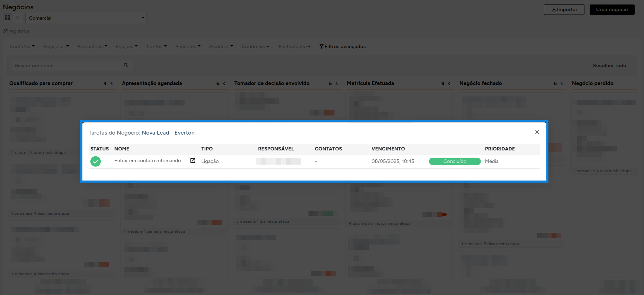This screenshot has height=295, width=644.
Task: Open the Comercial pipeline dropdown
Action: pos(86,18)
